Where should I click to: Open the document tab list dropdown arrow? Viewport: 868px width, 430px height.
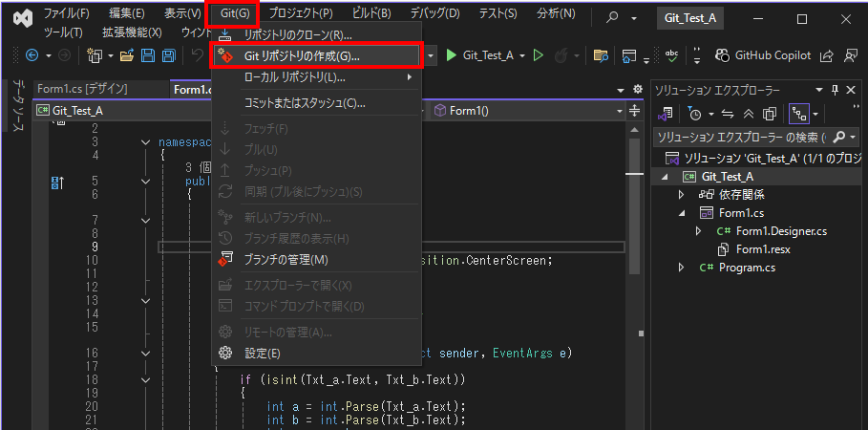620,90
